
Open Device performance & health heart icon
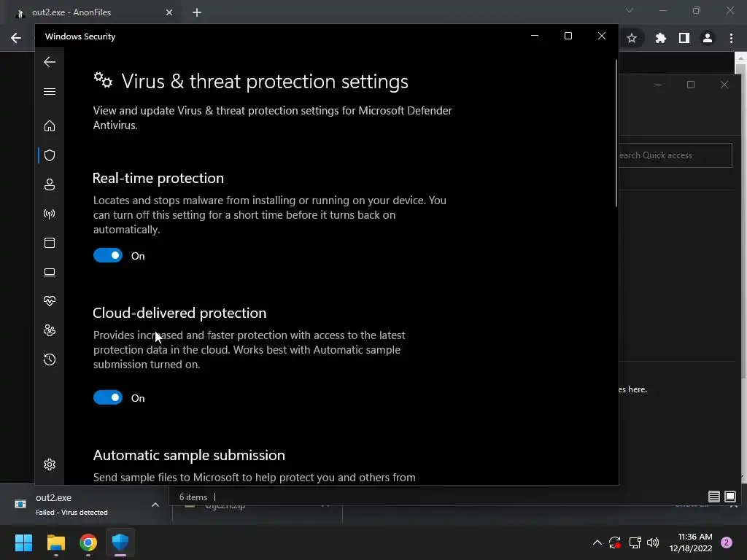[50, 301]
